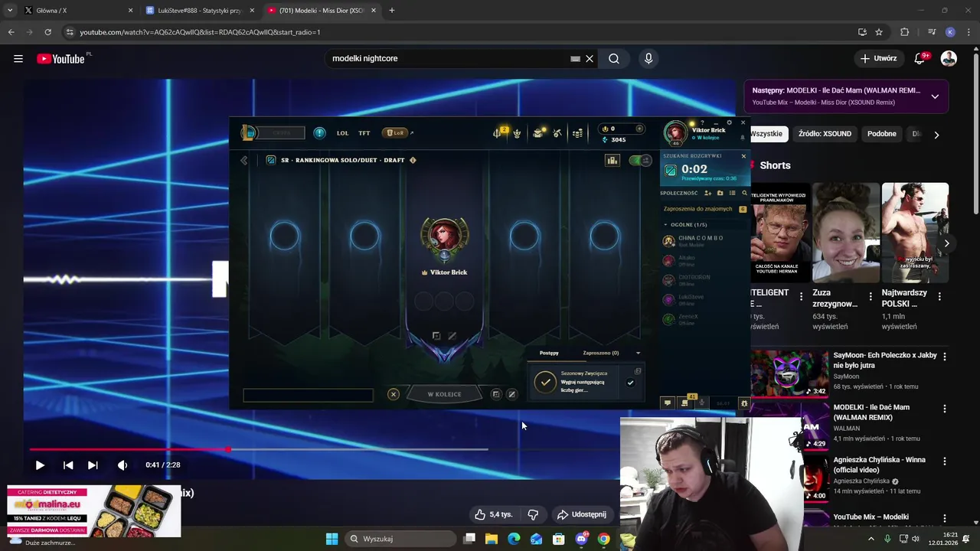Open options for the Agnieszka Chylińska video

[944, 461]
